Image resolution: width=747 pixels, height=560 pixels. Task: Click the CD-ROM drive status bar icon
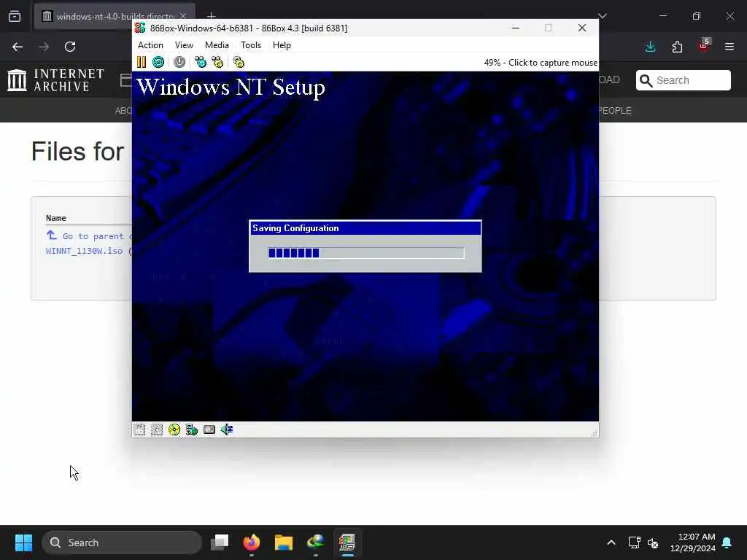coord(174,429)
